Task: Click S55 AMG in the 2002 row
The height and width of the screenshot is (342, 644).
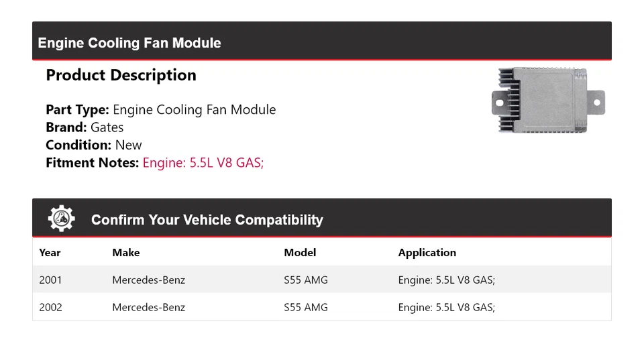Action: point(306,307)
